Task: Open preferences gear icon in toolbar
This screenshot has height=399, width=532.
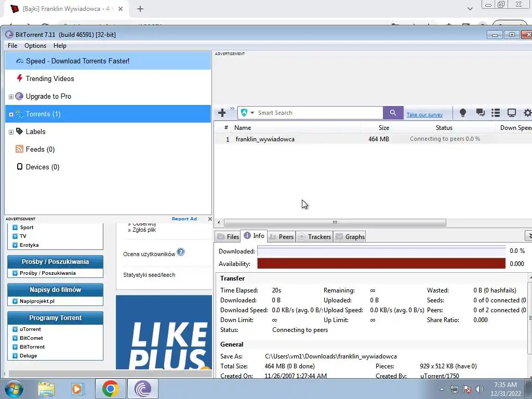Action: tap(528, 113)
